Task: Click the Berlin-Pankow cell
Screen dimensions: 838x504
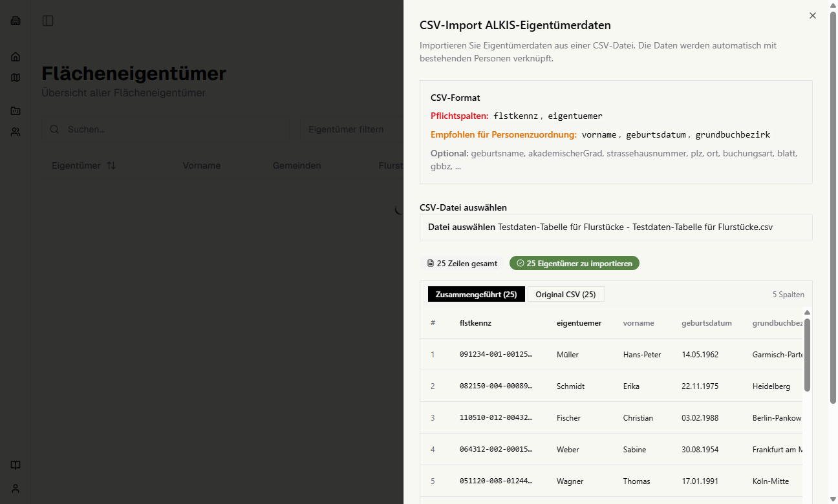Action: pyautogui.click(x=777, y=418)
